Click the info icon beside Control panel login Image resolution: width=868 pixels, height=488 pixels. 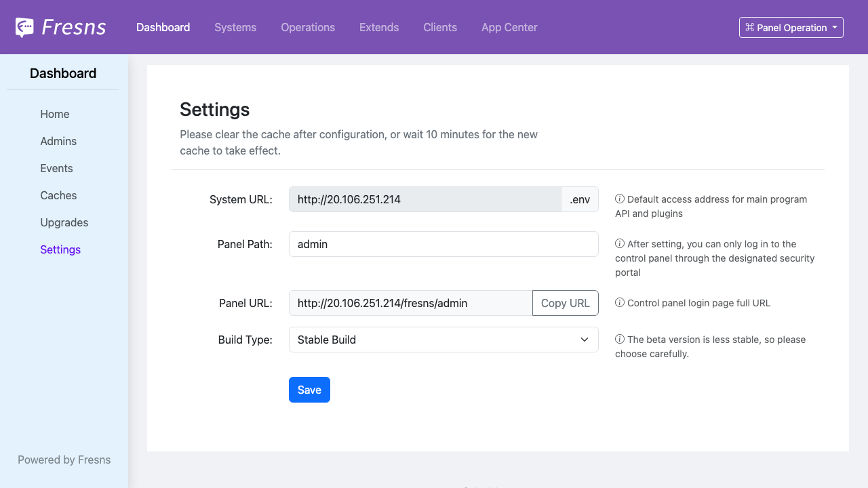point(620,303)
